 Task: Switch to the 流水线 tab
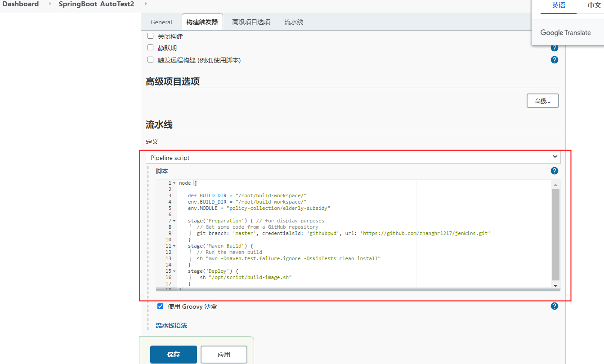tap(293, 21)
